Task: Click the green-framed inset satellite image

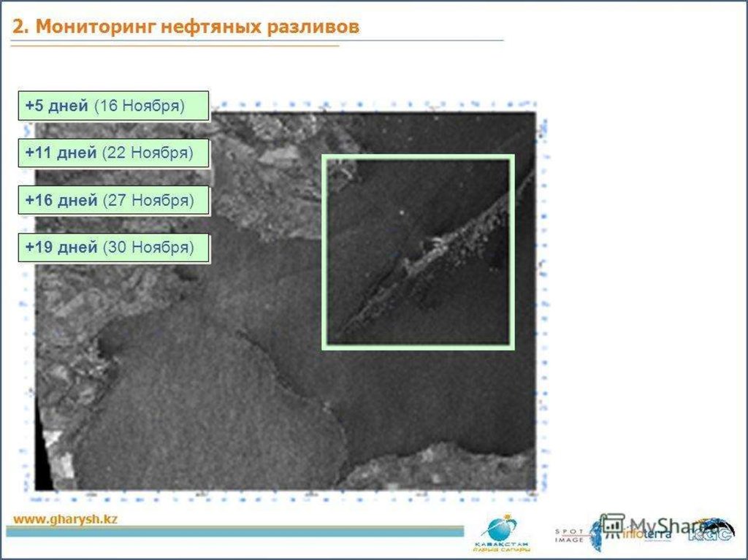Action: click(418, 251)
